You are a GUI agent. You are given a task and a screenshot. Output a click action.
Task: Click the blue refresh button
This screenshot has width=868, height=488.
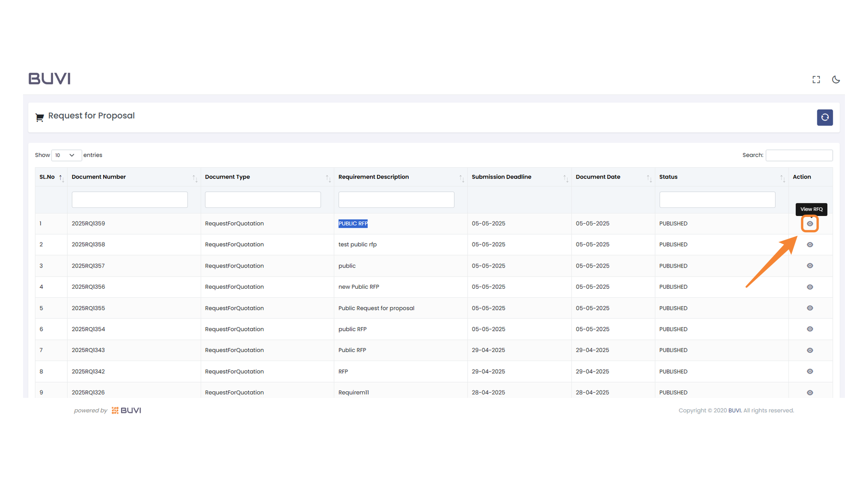(825, 117)
